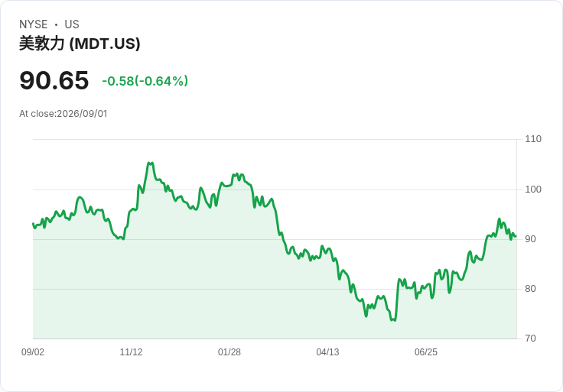The width and height of the screenshot is (563, 392).
Task: Select the 04/13 date on x-axis
Action: point(327,352)
